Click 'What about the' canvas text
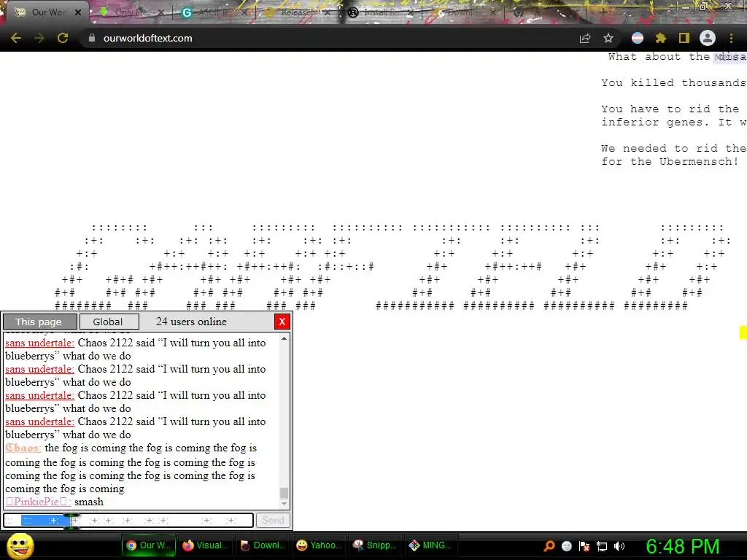The height and width of the screenshot is (560, 747). click(x=659, y=56)
